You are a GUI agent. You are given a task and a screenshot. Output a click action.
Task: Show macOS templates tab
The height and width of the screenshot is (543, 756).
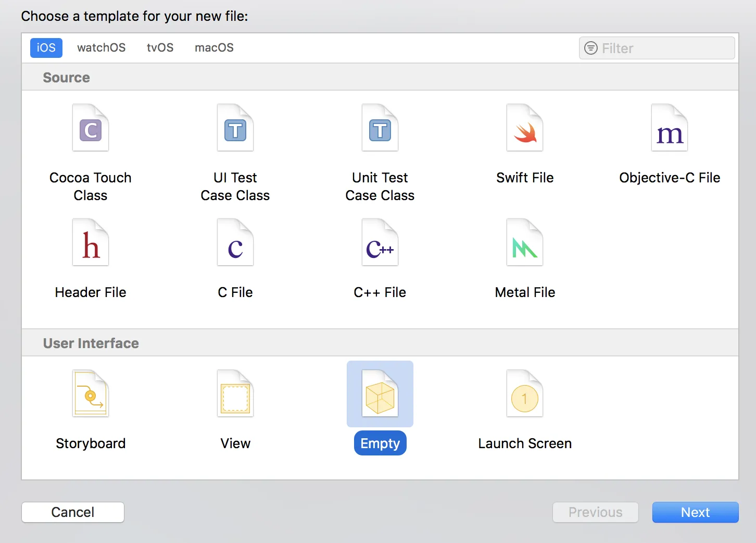214,48
